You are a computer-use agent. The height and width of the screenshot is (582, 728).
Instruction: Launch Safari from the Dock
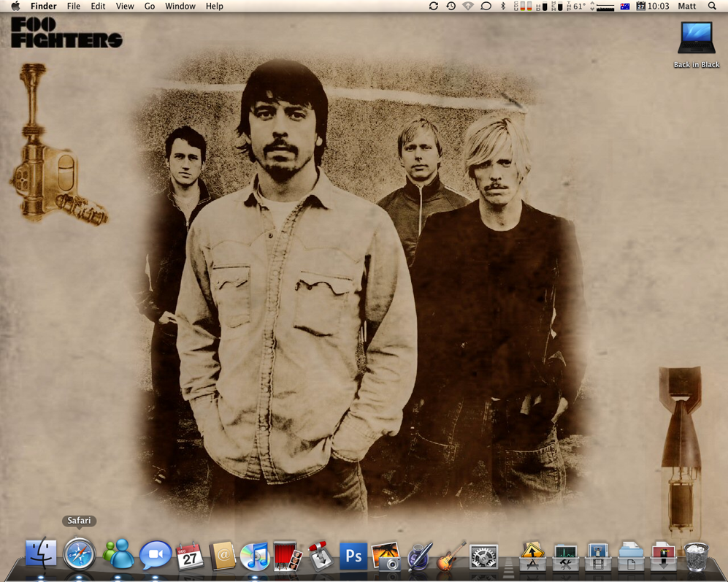pyautogui.click(x=80, y=554)
